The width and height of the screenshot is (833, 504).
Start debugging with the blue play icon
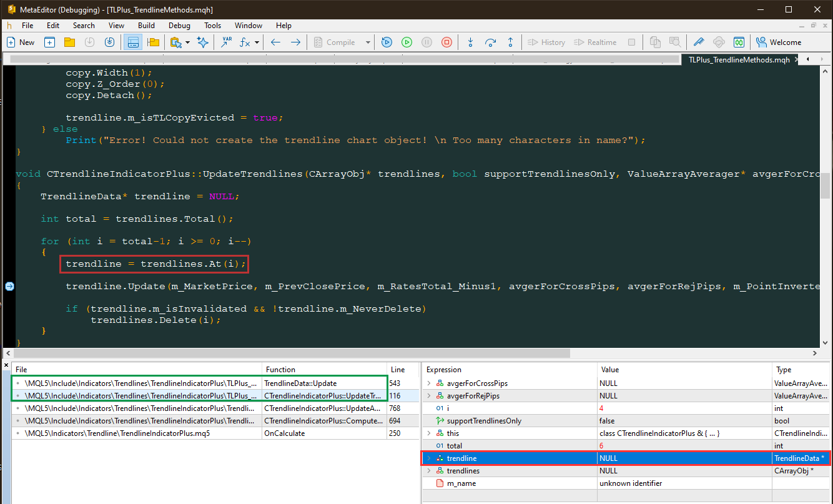[x=387, y=42]
